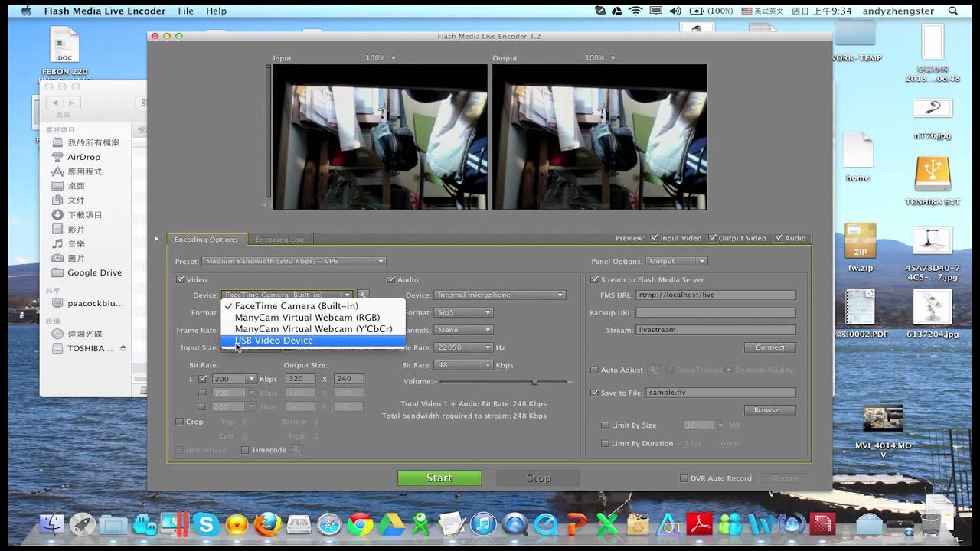Toggle Output Video preview checkbox
980x551 pixels.
click(x=713, y=238)
